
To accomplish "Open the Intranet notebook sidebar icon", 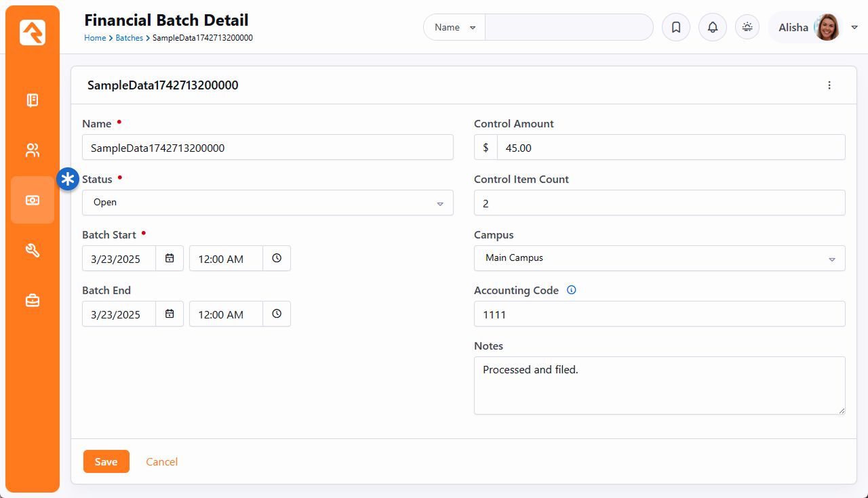I will (x=33, y=101).
